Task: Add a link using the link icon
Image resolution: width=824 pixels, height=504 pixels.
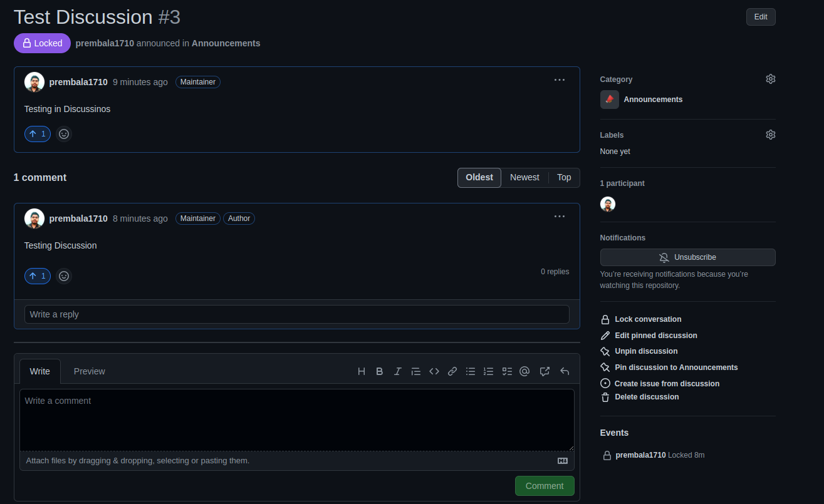Action: pyautogui.click(x=452, y=371)
